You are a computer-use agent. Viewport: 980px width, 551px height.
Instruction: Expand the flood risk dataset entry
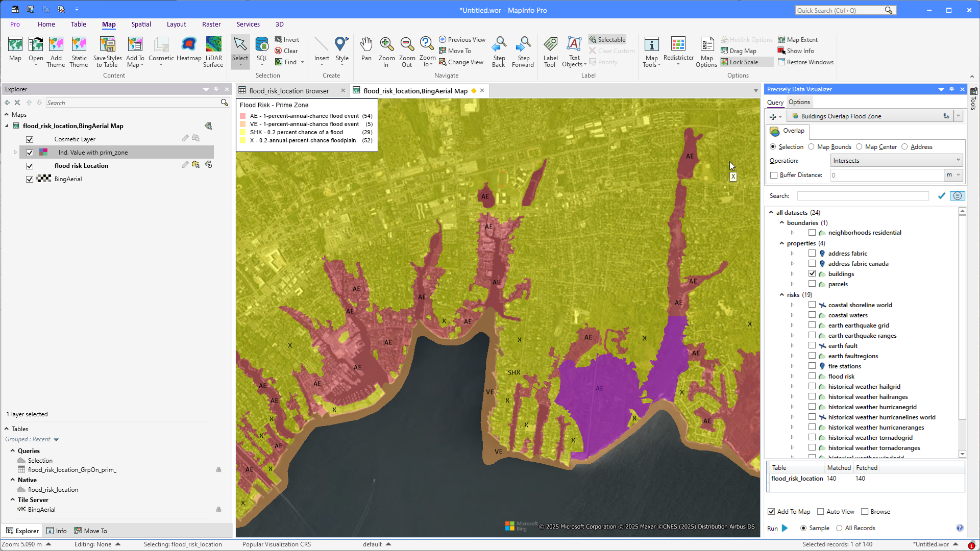(x=792, y=376)
